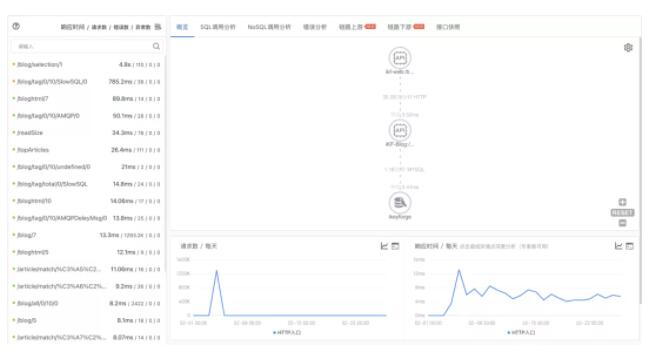Zoom in topology with plus icon

tap(622, 202)
